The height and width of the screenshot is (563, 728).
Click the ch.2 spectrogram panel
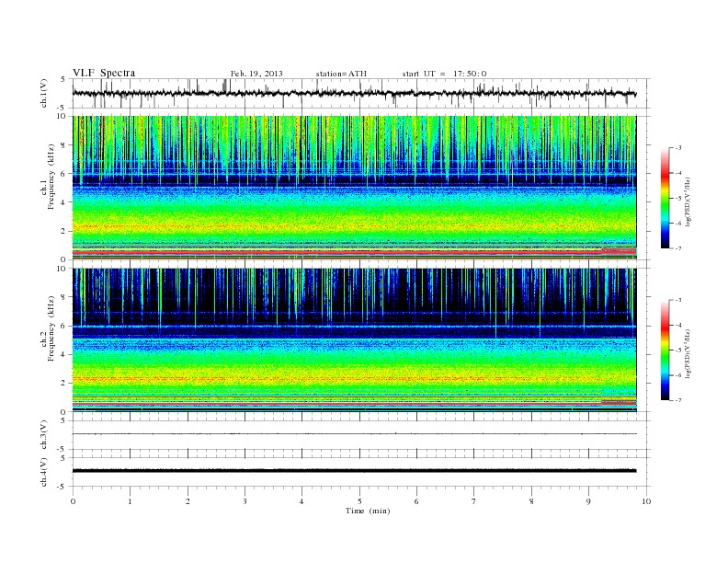coord(354,340)
